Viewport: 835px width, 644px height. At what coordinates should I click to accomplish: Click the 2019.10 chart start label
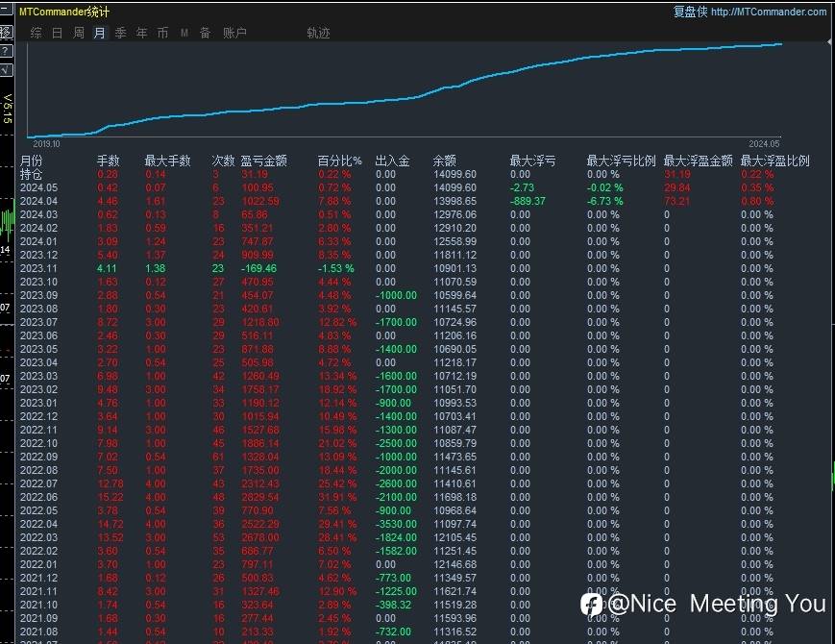tap(46, 144)
